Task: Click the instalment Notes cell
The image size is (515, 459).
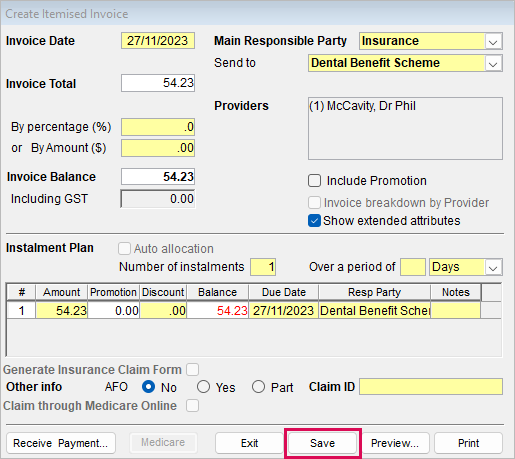Action: [x=455, y=311]
